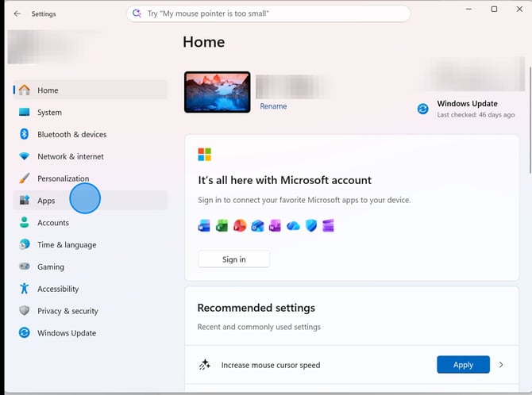Close the Settings window
The width and height of the screenshot is (532, 395).
519,10
